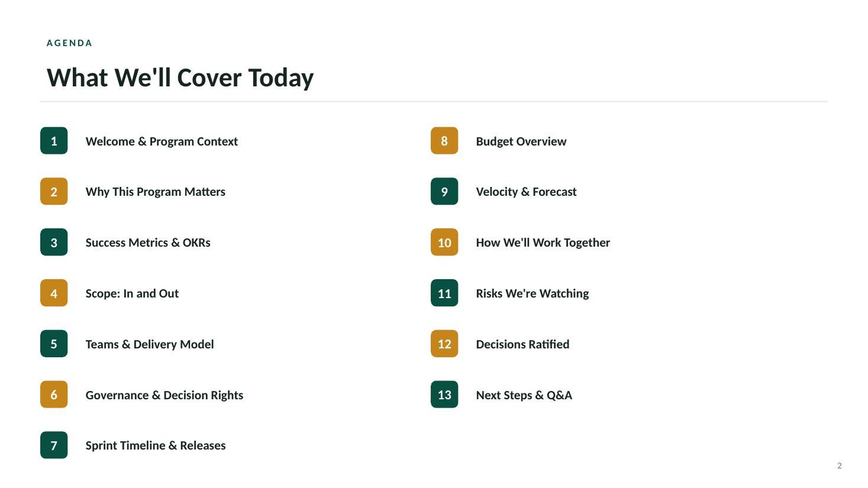Select the Budget Overview agenda item
This screenshot has height=488, width=868.
[521, 141]
